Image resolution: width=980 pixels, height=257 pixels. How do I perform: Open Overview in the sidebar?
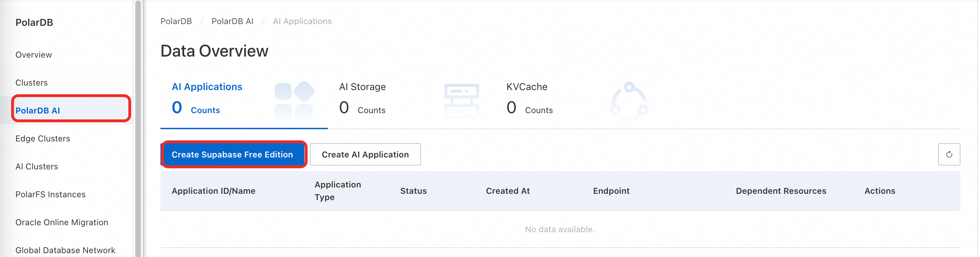33,55
